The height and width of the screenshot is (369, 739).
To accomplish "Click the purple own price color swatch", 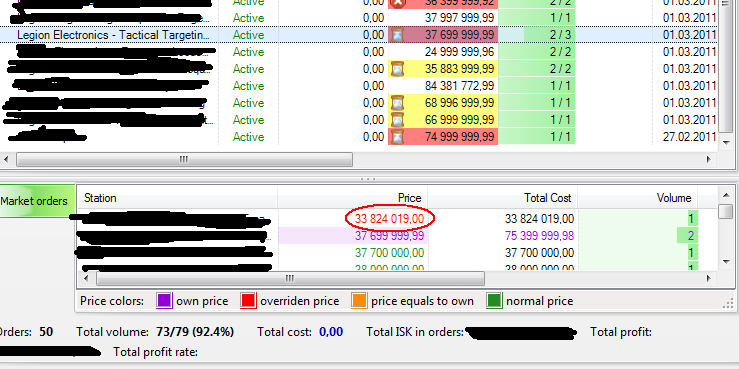I will [x=164, y=301].
